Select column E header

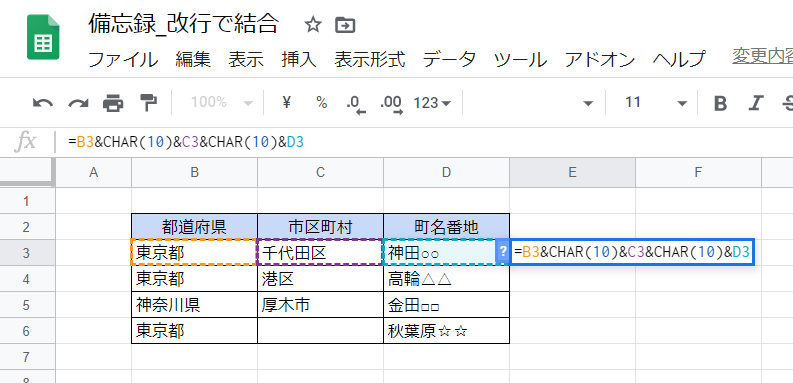(x=572, y=173)
